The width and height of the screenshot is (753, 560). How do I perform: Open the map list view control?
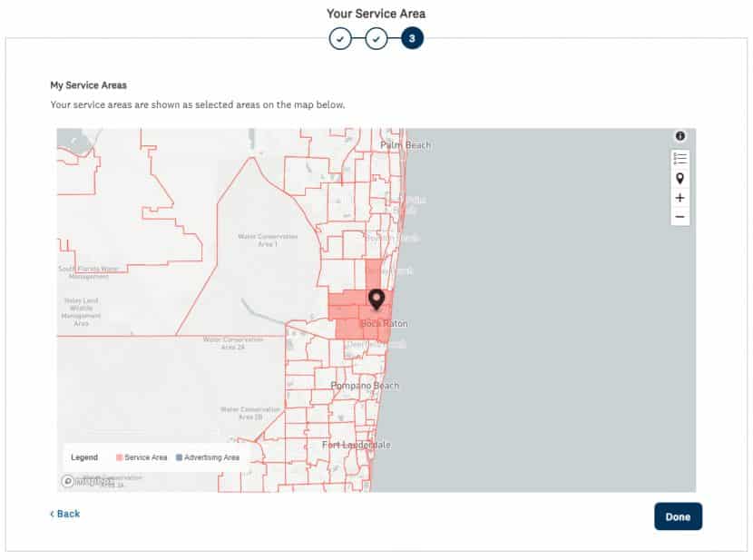(x=680, y=158)
